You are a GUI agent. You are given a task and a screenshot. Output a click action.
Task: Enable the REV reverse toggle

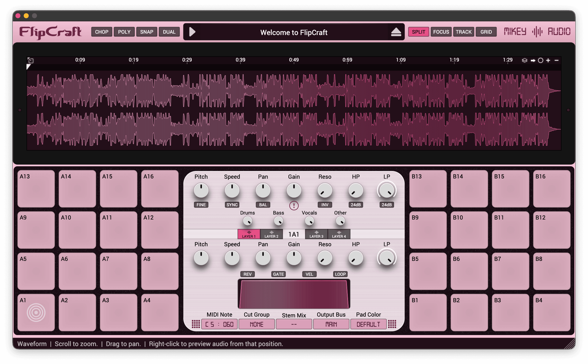pyautogui.click(x=247, y=274)
